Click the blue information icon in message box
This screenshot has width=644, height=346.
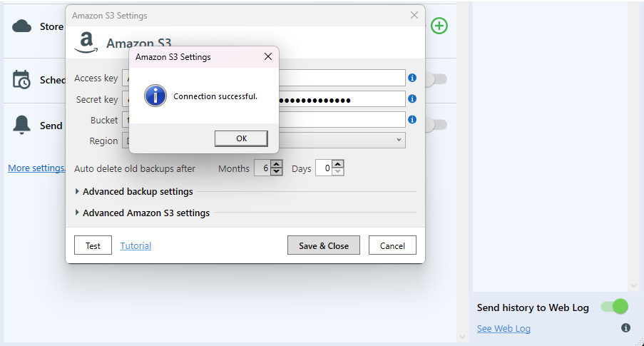(x=155, y=96)
